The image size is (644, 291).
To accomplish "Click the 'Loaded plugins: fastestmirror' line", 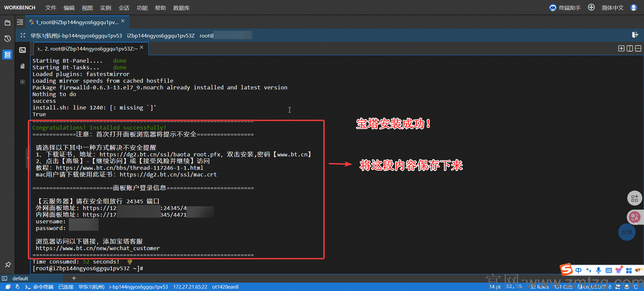I will tap(81, 74).
